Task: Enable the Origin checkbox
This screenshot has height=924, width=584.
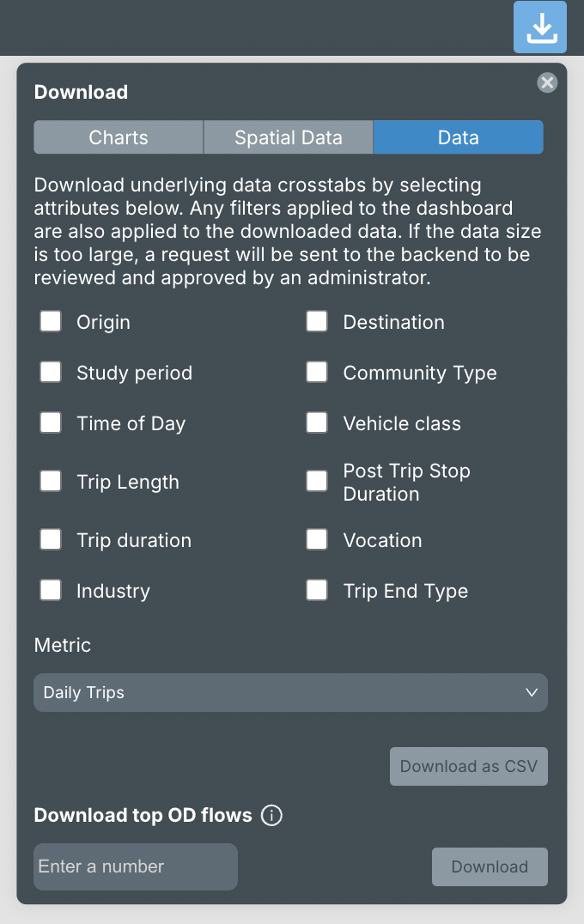Action: click(x=51, y=322)
